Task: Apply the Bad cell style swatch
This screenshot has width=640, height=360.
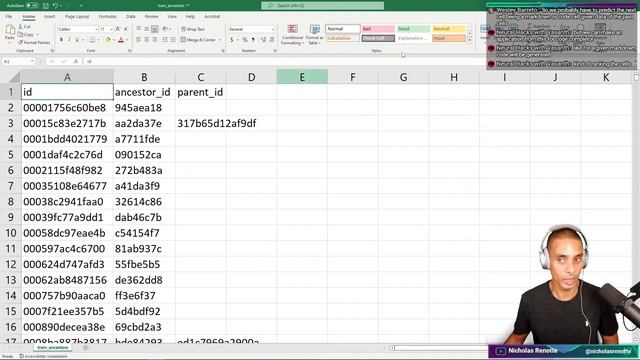Action: pyautogui.click(x=378, y=29)
